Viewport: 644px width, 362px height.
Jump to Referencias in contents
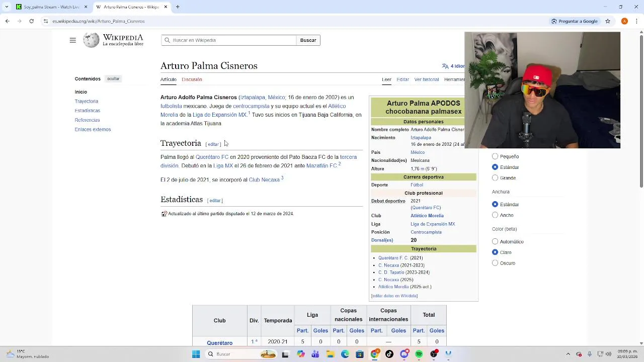tap(88, 120)
